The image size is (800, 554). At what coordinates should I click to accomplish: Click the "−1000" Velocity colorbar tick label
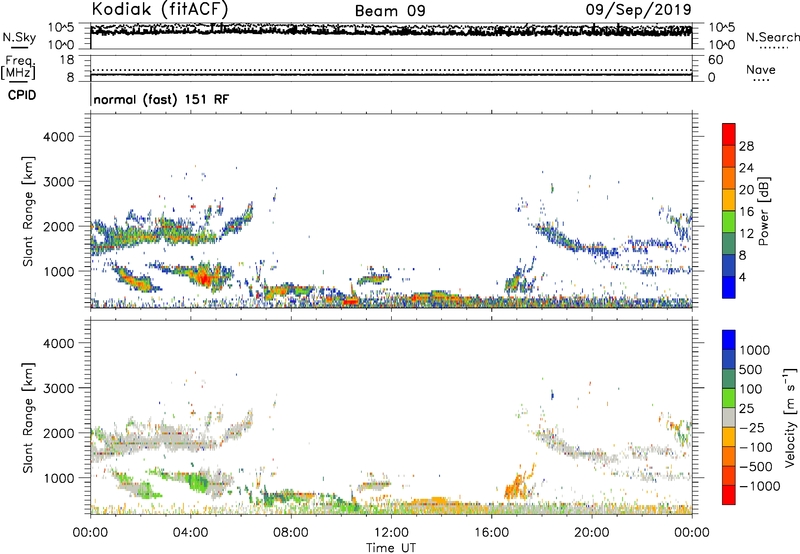click(x=760, y=486)
